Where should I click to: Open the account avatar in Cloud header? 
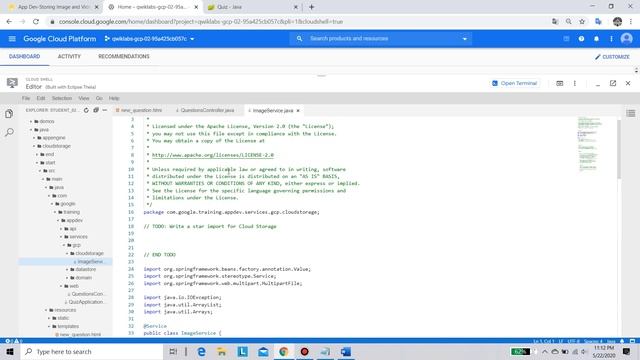pyautogui.click(x=627, y=39)
